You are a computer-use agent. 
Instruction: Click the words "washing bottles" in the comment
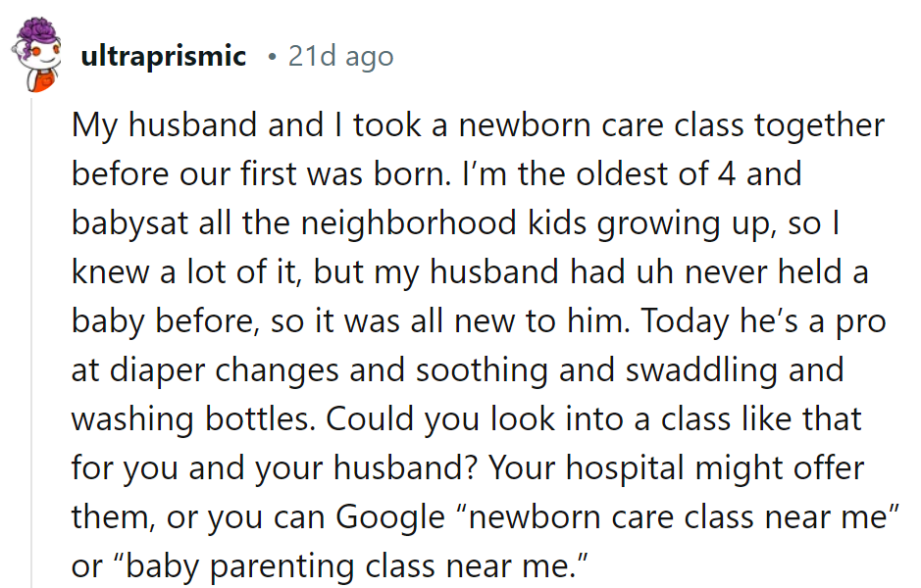tap(188, 418)
